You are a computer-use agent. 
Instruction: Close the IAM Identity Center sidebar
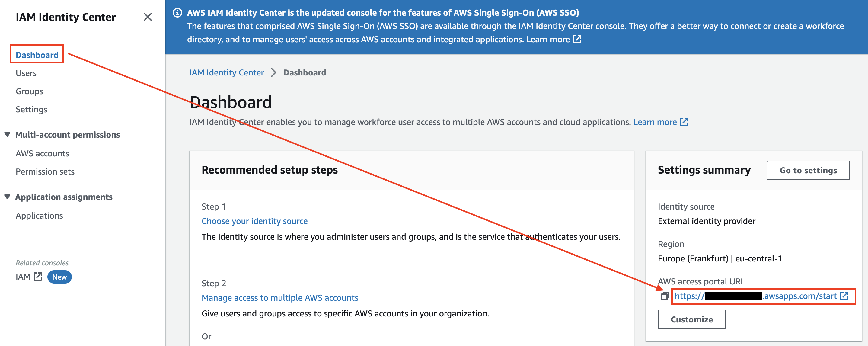point(148,17)
